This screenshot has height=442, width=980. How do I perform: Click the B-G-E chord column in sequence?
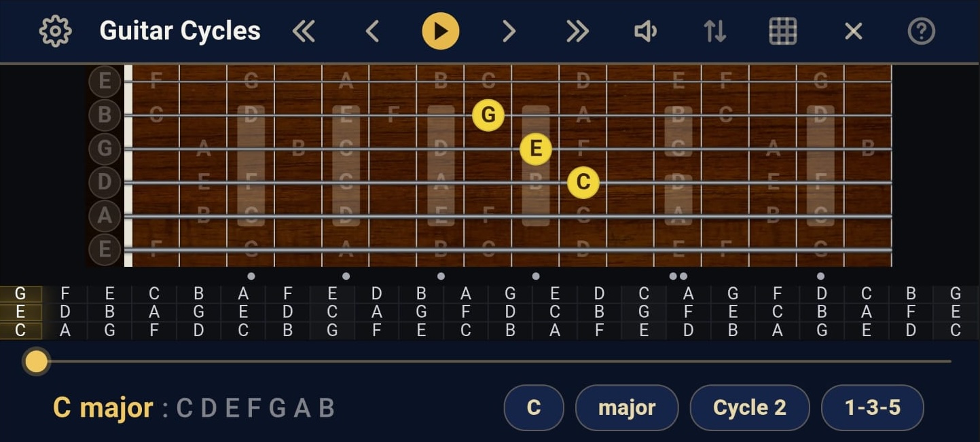coord(421,312)
